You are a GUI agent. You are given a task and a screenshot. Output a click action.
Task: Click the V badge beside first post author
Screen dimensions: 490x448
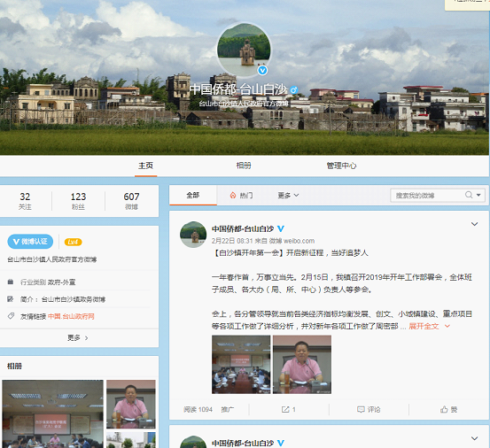(281, 228)
